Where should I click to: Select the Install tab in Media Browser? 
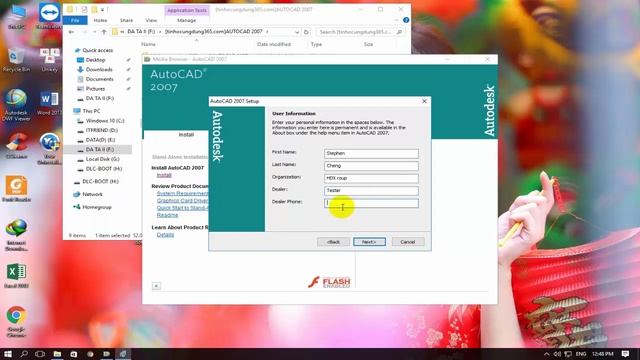186,135
